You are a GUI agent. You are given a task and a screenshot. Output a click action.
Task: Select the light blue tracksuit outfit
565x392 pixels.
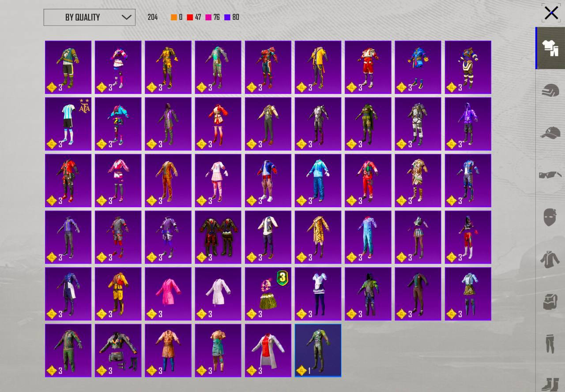tap(318, 180)
